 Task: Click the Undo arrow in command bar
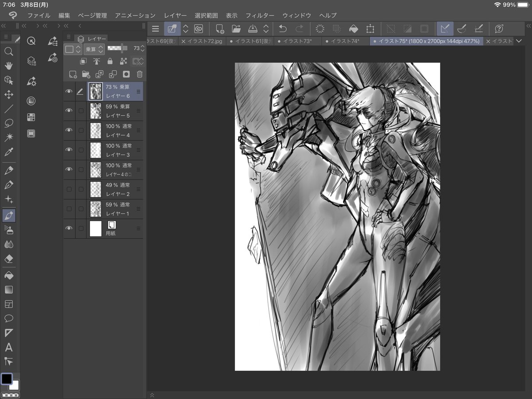point(282,29)
